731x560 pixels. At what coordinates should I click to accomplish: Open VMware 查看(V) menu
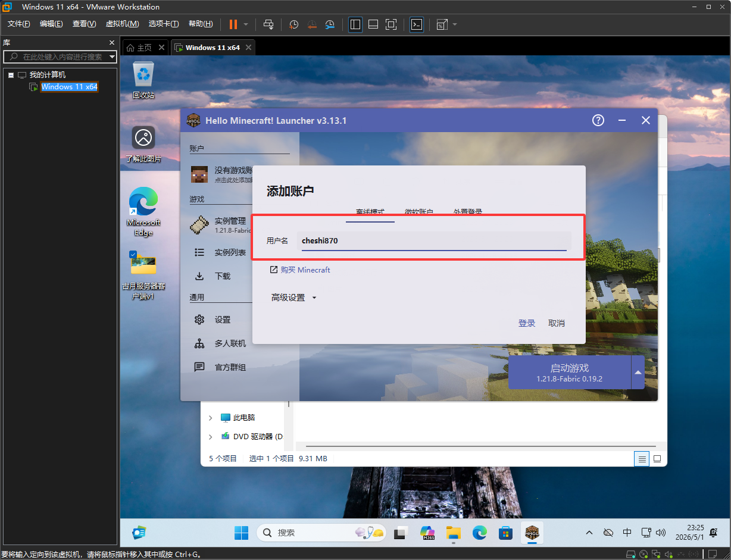coord(84,24)
